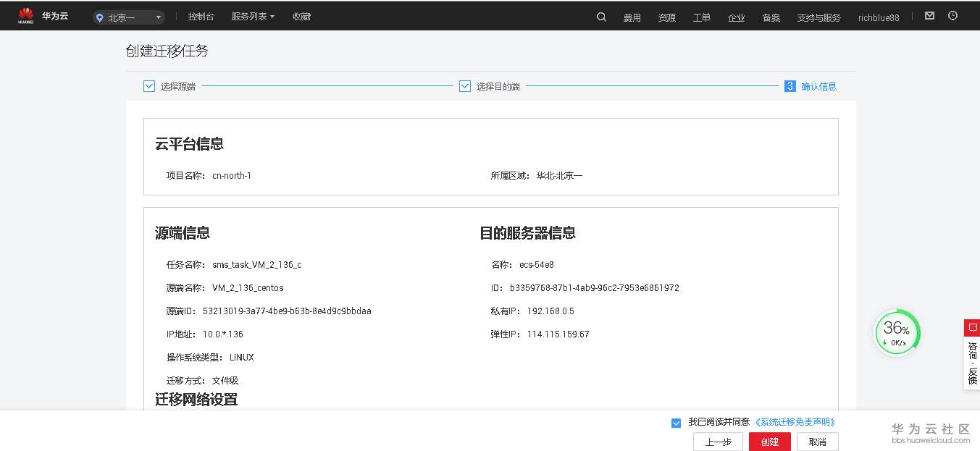Click the Huawei Cloud logo
Screen dimensions: 980x451
[43, 16]
